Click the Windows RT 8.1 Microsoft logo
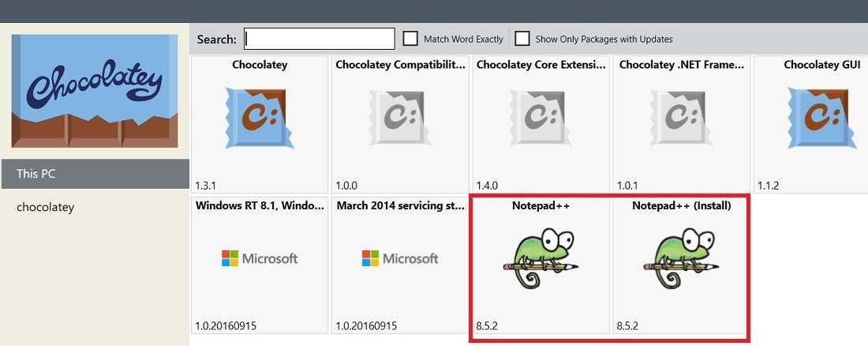This screenshot has height=346, width=868. [260, 258]
